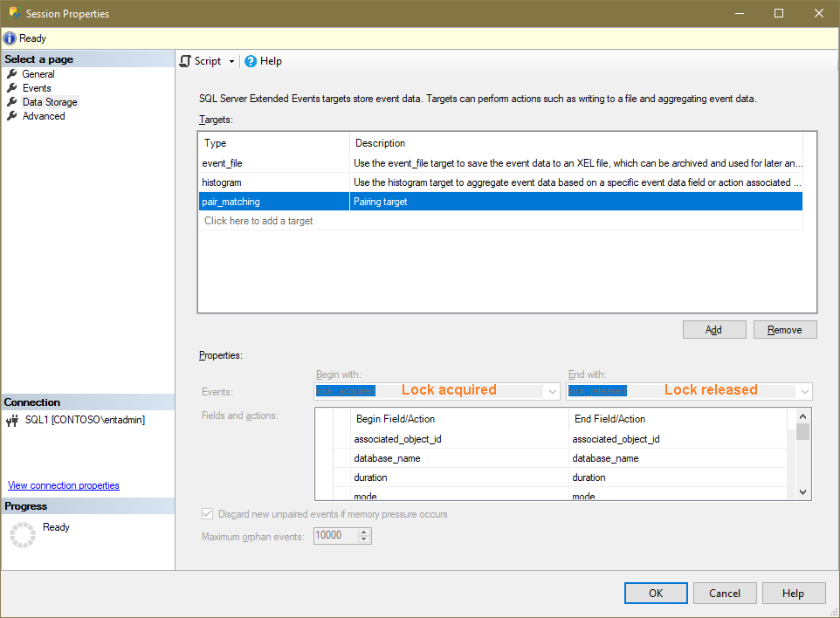Select the event_file target row

click(501, 163)
